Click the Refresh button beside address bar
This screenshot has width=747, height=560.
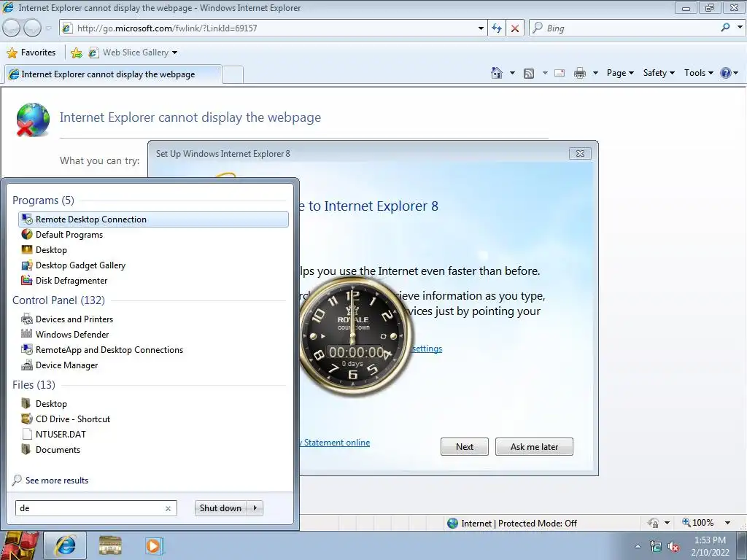pyautogui.click(x=497, y=28)
